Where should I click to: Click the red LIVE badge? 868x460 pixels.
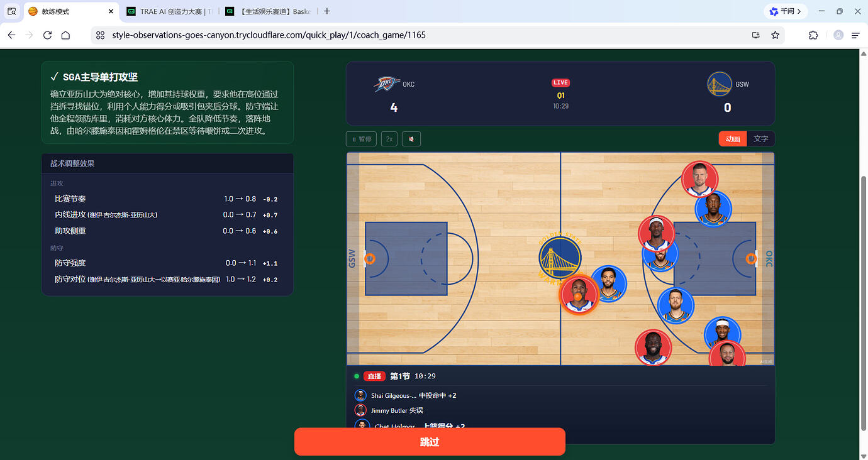tap(560, 82)
